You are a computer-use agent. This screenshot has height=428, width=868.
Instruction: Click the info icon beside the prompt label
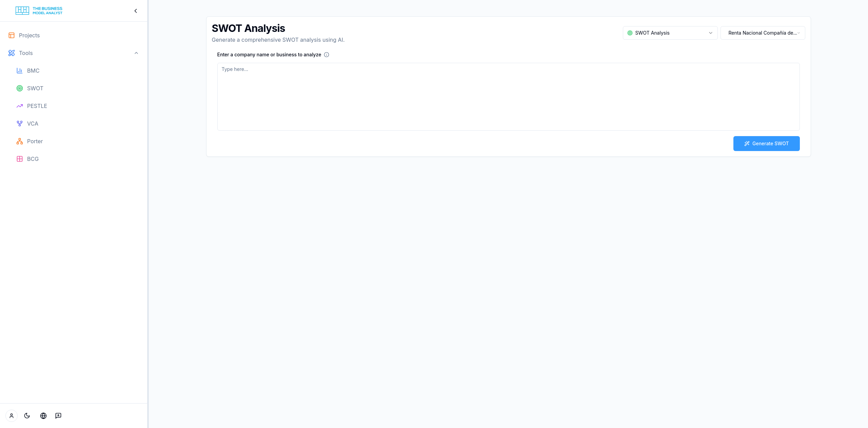pos(327,55)
